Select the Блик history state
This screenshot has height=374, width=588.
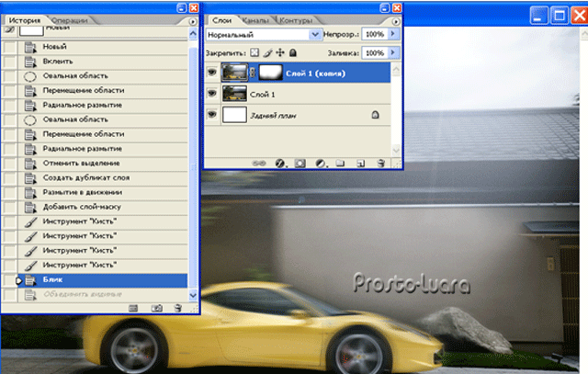pyautogui.click(x=103, y=280)
